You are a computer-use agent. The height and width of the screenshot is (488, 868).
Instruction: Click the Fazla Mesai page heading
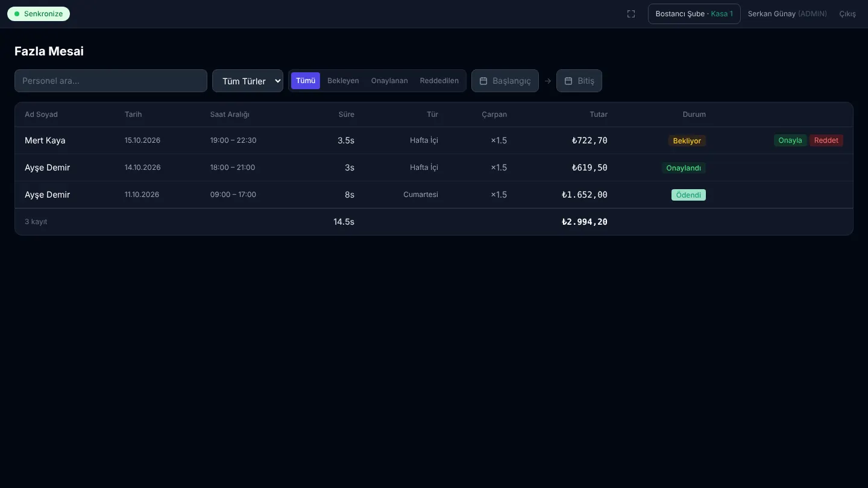point(49,51)
